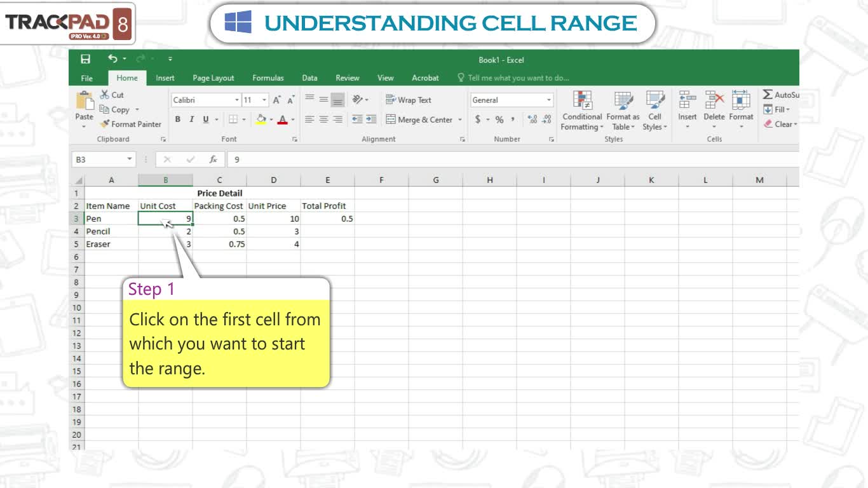
Task: Cut the selected cell contents
Action: pyautogui.click(x=112, y=95)
